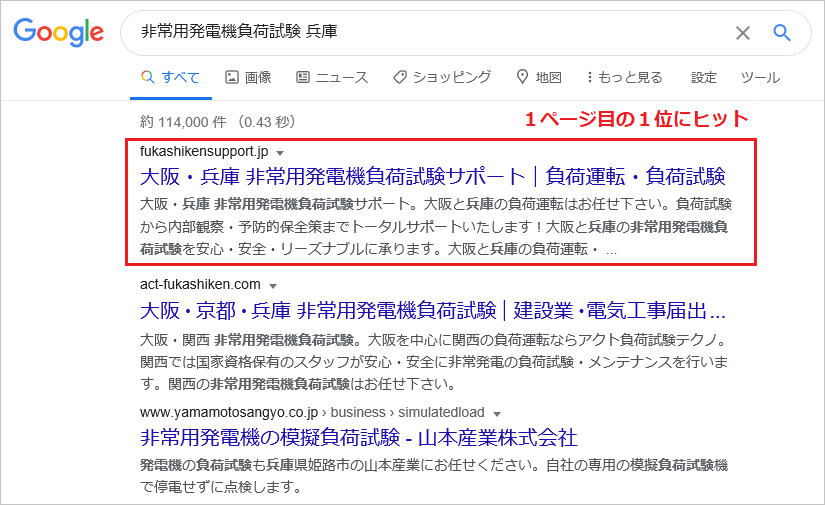Click the blue magnifier search icon

(782, 33)
